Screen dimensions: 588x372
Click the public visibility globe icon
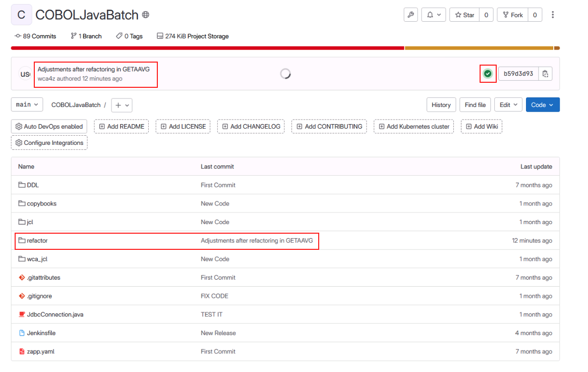coord(146,15)
